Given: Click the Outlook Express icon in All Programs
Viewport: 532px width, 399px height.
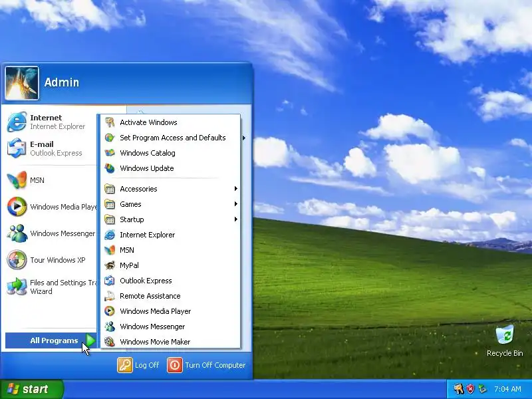Looking at the screenshot, I should tap(110, 281).
